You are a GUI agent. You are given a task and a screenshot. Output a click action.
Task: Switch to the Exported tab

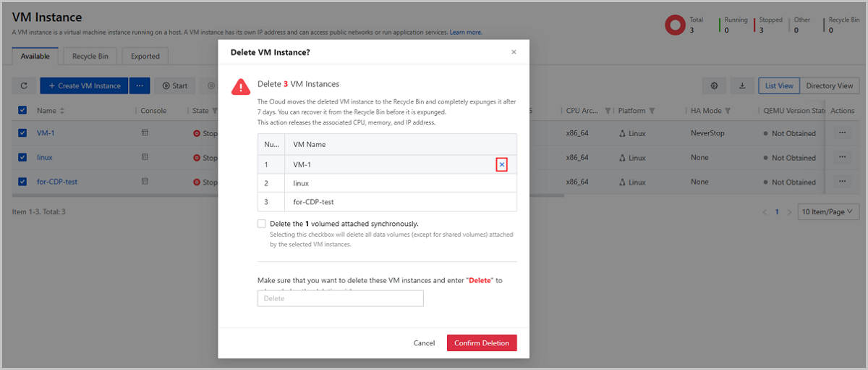coord(145,56)
